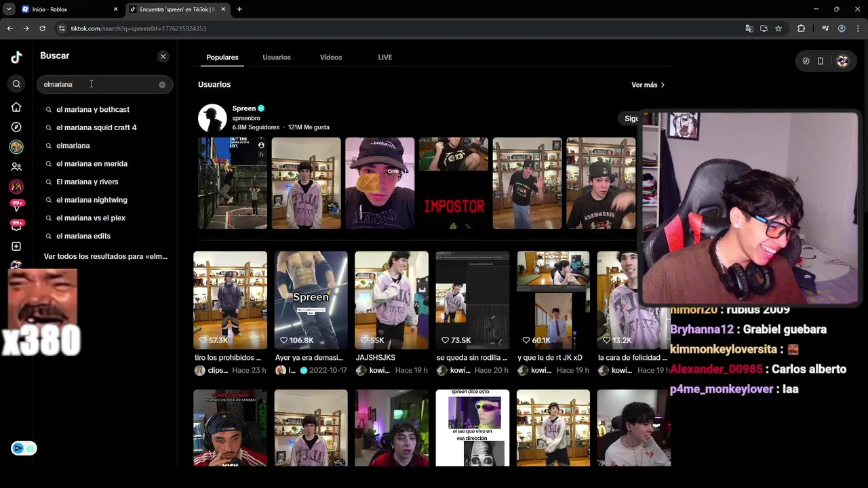Select suggestion 'el mariana squid craft 4'

tap(96, 127)
